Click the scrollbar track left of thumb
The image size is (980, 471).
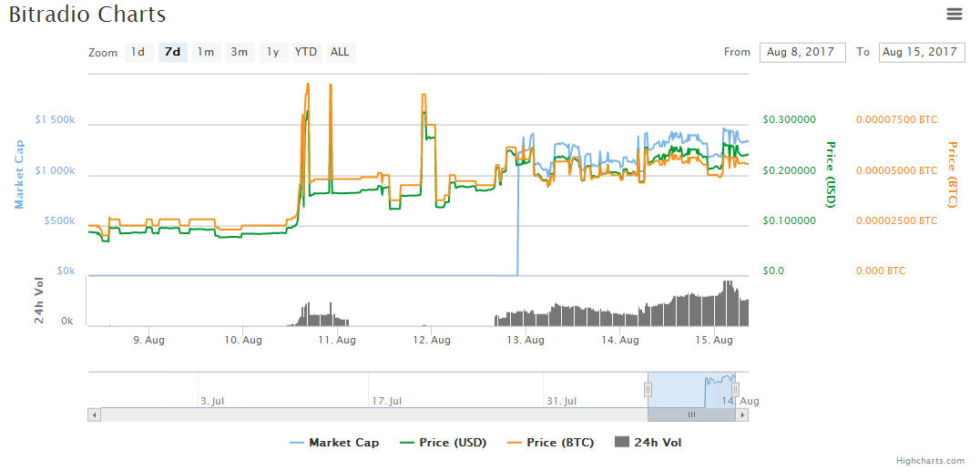point(373,415)
